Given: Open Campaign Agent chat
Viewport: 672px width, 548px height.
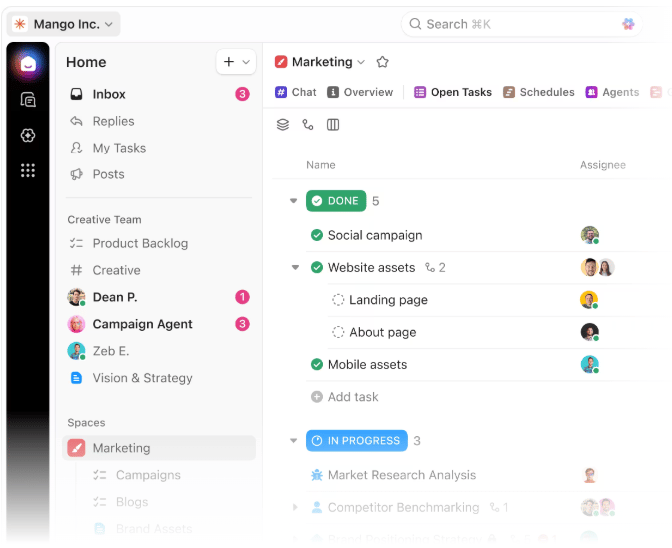Looking at the screenshot, I should click(x=159, y=324).
